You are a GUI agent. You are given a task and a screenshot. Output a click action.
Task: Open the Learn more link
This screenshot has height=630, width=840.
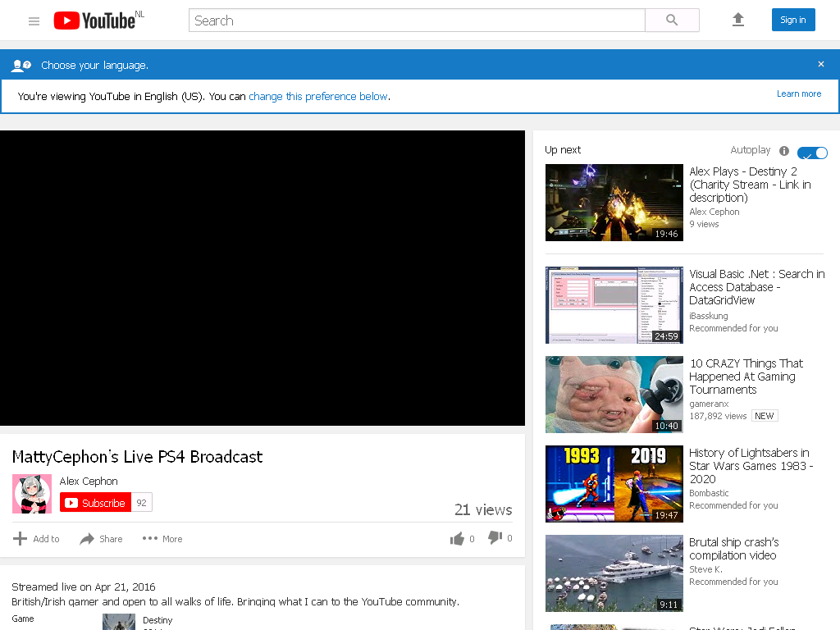[799, 94]
